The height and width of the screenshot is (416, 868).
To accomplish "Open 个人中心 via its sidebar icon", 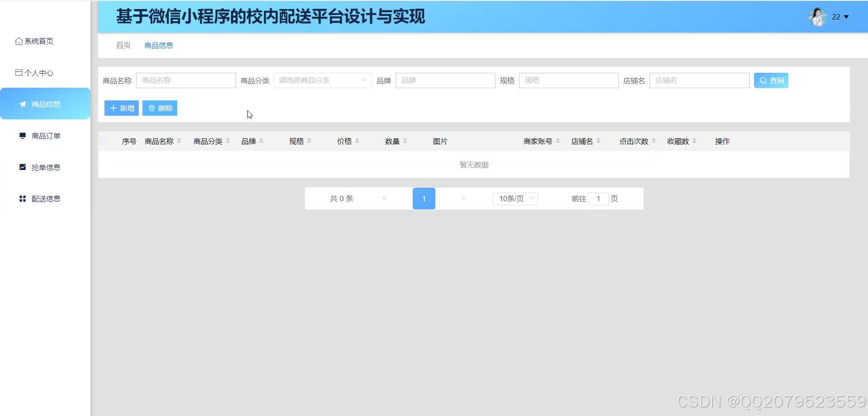I will pyautogui.click(x=19, y=72).
